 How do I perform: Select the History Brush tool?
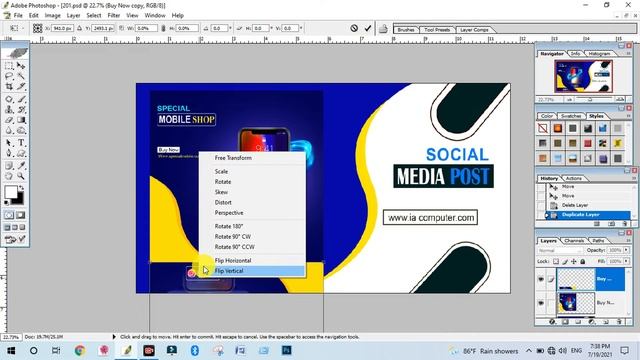tap(21, 109)
